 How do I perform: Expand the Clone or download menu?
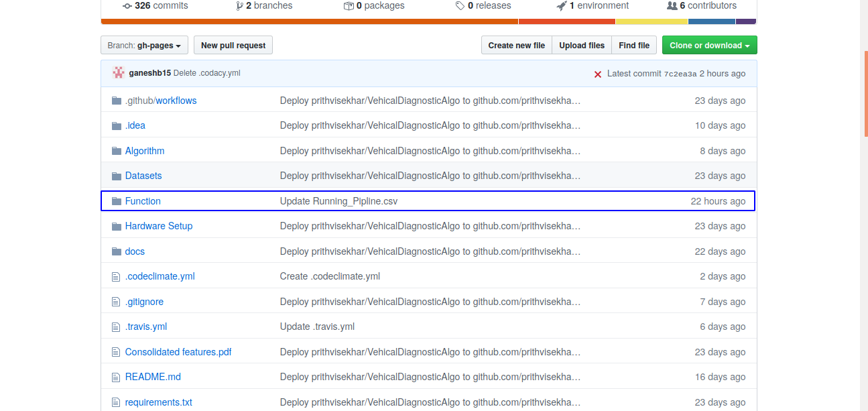[x=709, y=46]
